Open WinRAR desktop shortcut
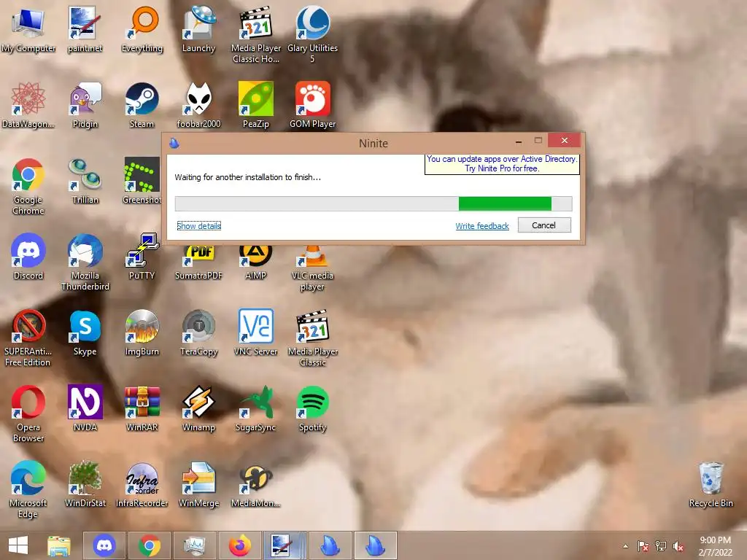This screenshot has height=560, width=747. pos(142,408)
